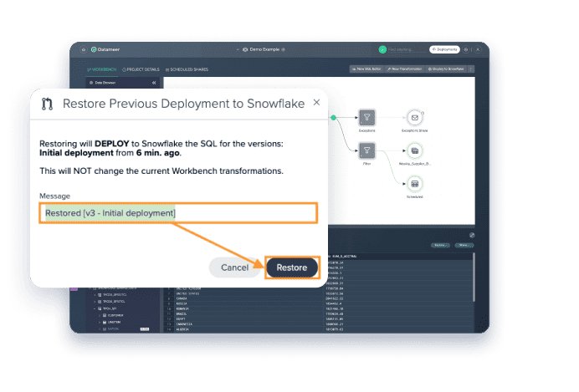
Task: Switch to the Project Details tab
Action: [141, 69]
